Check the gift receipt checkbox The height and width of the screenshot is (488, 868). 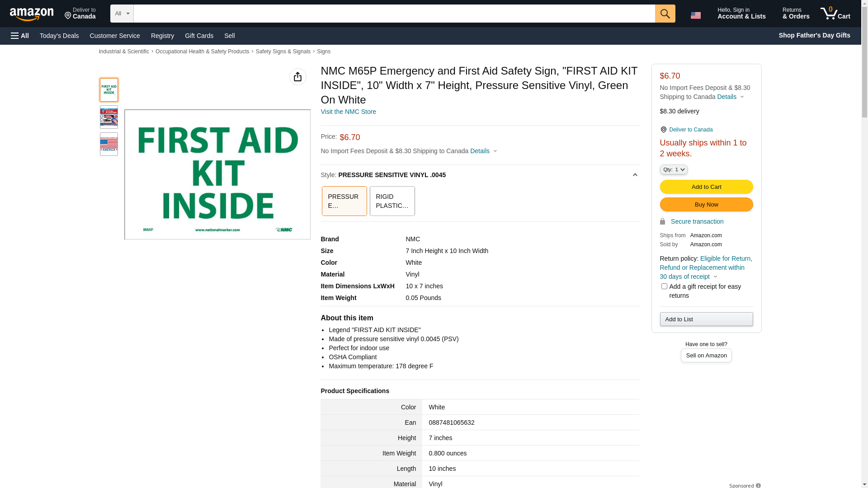(x=664, y=286)
